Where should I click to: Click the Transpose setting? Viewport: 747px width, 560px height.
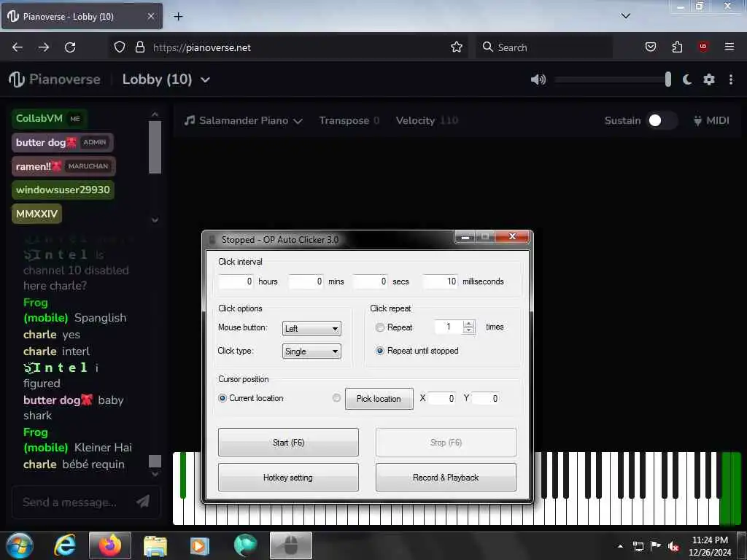pos(349,120)
